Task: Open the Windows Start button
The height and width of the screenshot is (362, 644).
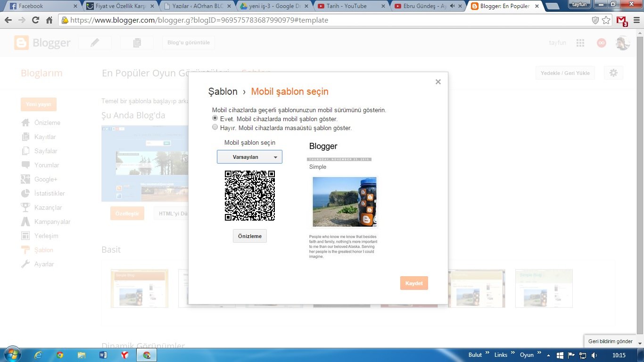Action: (x=13, y=354)
